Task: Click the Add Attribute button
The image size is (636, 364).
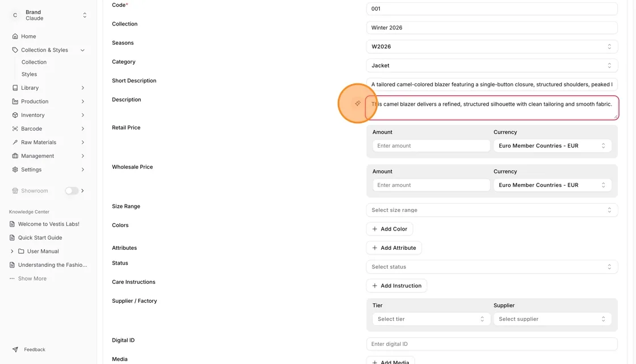Action: click(x=394, y=248)
